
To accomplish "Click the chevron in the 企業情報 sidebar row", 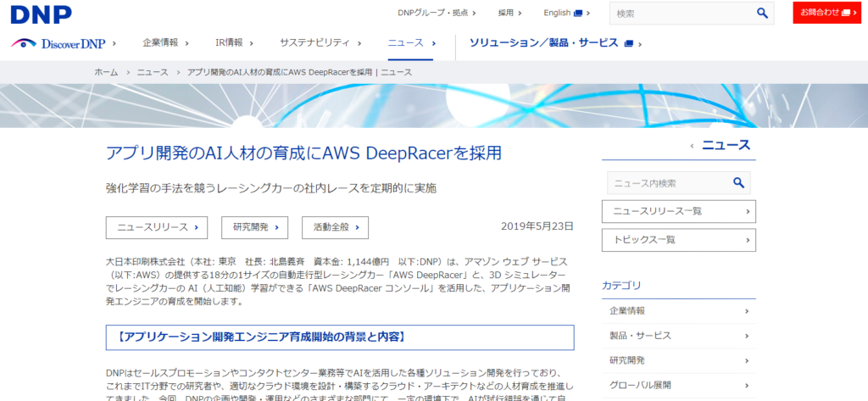I will (x=747, y=311).
